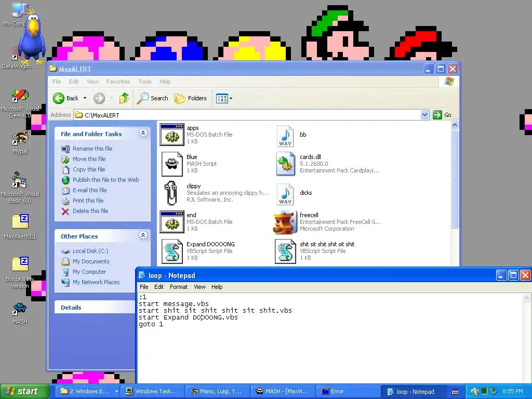Viewport: 532px width, 399px height.
Task: Open the Views dropdown button
Action: (224, 99)
